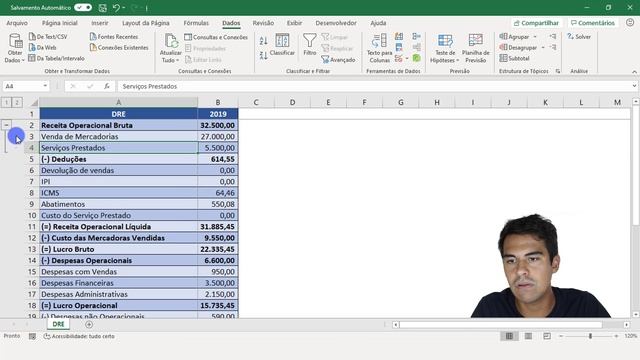
Task: Switch to Page Layout view
Action: click(528, 336)
